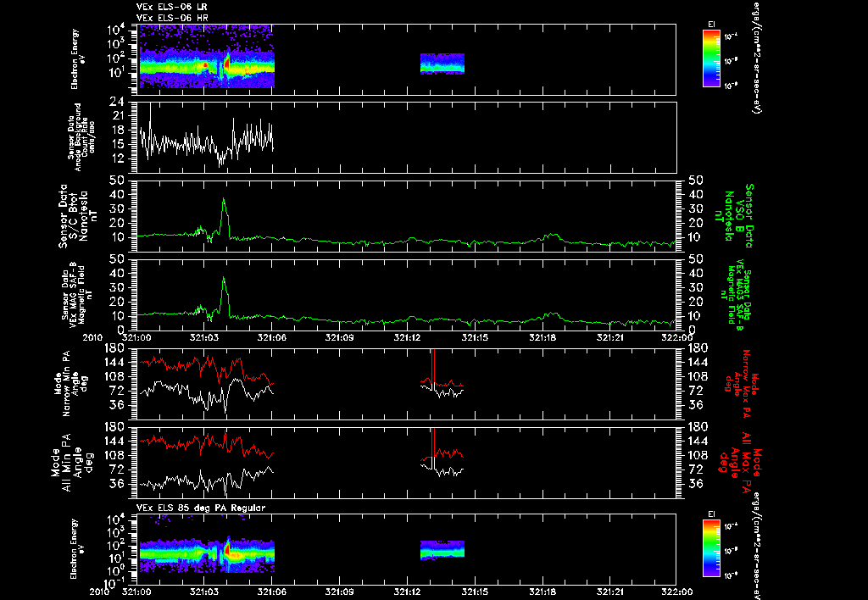
Task: Click the '321:09' label on bottom time axis
Action: 339,592
